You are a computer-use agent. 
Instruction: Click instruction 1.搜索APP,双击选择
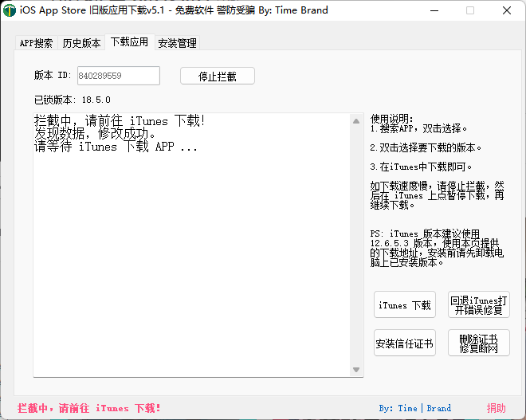418,128
